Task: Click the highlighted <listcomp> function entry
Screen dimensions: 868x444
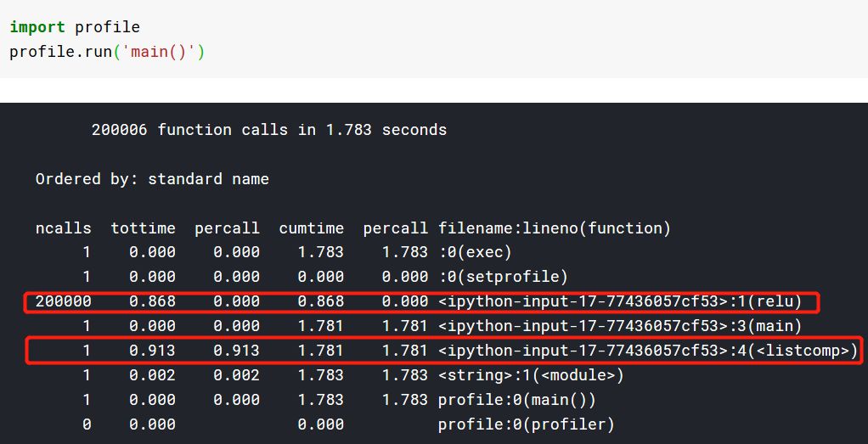Action: (x=647, y=351)
